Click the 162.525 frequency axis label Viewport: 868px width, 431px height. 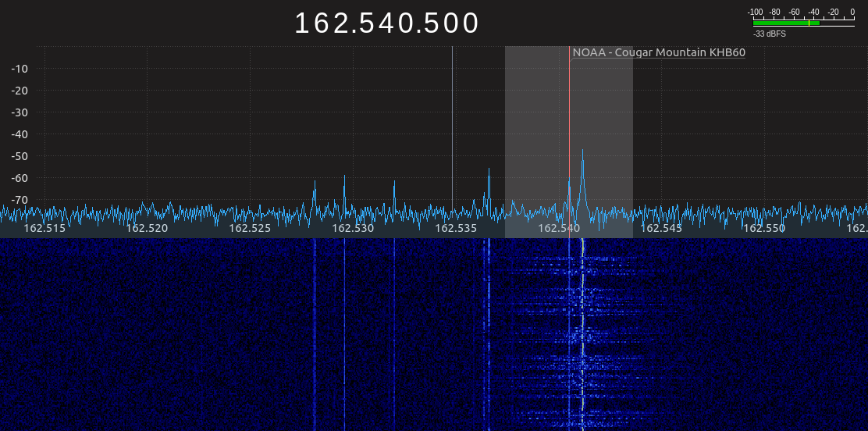tap(250, 228)
